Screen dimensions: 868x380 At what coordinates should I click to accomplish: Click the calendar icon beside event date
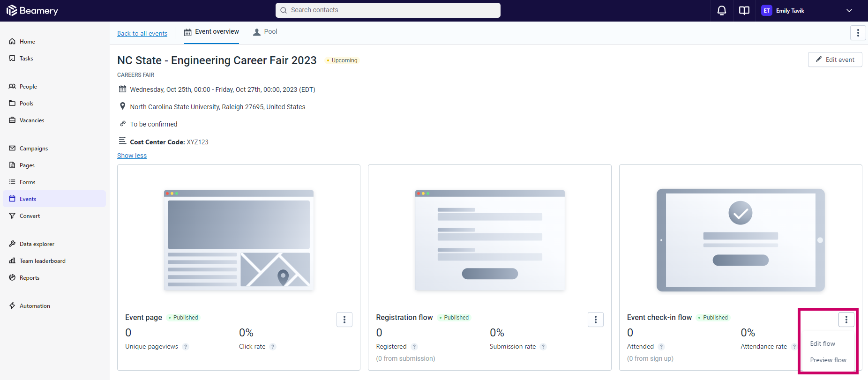[x=122, y=89]
